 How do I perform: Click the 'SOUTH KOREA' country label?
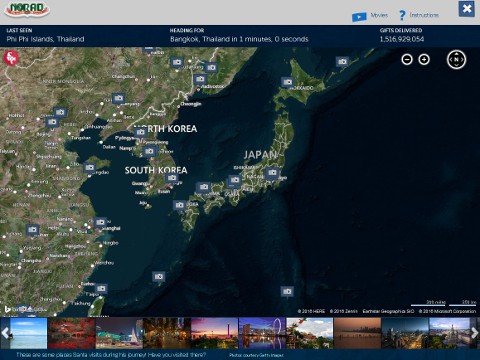[156, 170]
